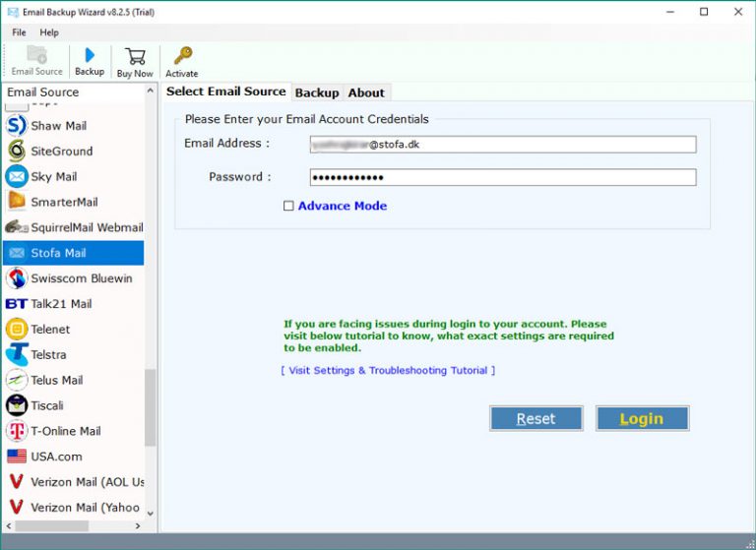Viewport: 756px width, 550px height.
Task: Select Swisscom Bluewin text in list
Action: coord(82,278)
